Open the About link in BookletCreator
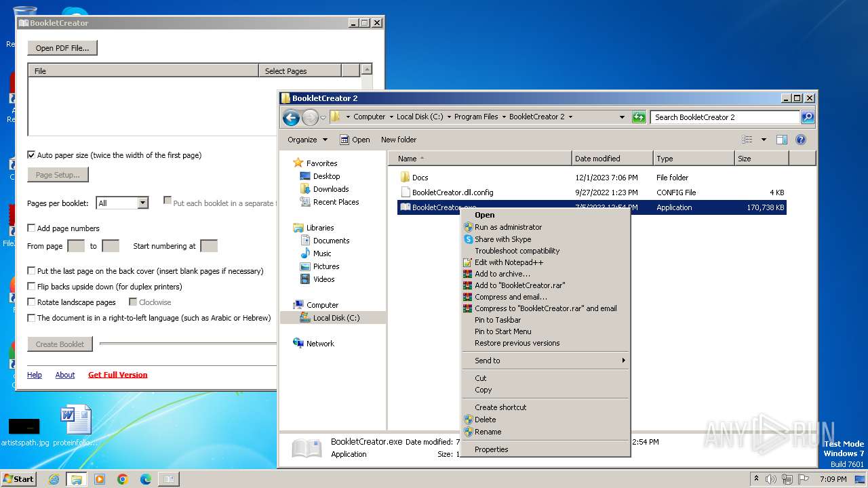Image resolution: width=868 pixels, height=488 pixels. (65, 375)
